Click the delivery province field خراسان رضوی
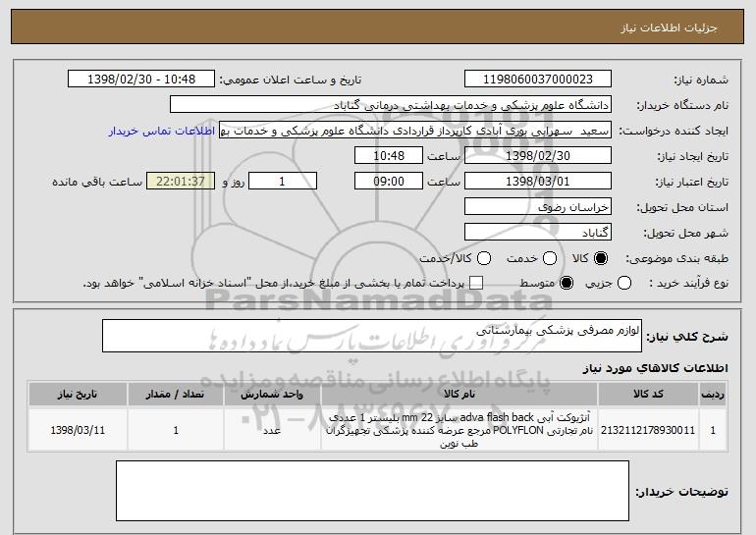This screenshot has width=756, height=535. pyautogui.click(x=538, y=207)
